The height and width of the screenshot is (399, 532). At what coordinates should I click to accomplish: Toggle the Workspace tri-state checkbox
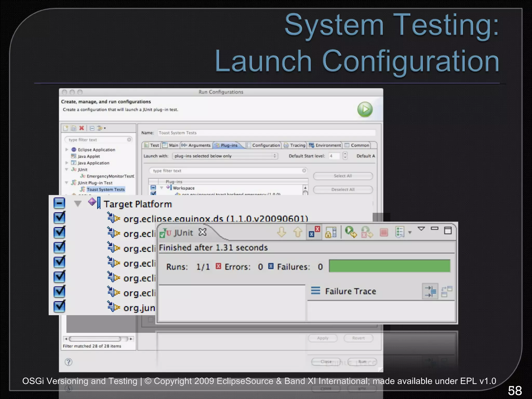(x=153, y=188)
